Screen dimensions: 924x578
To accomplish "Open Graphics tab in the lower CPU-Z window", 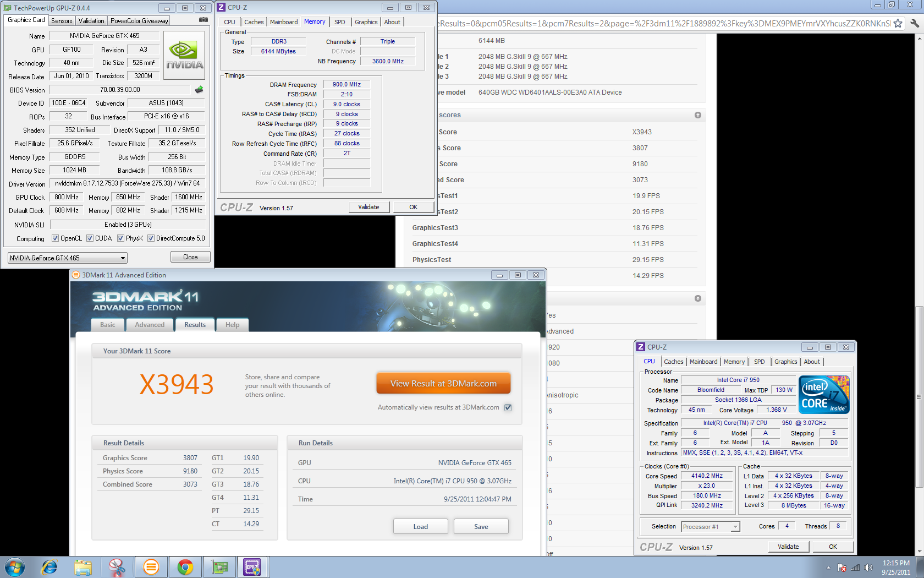I will tap(785, 362).
